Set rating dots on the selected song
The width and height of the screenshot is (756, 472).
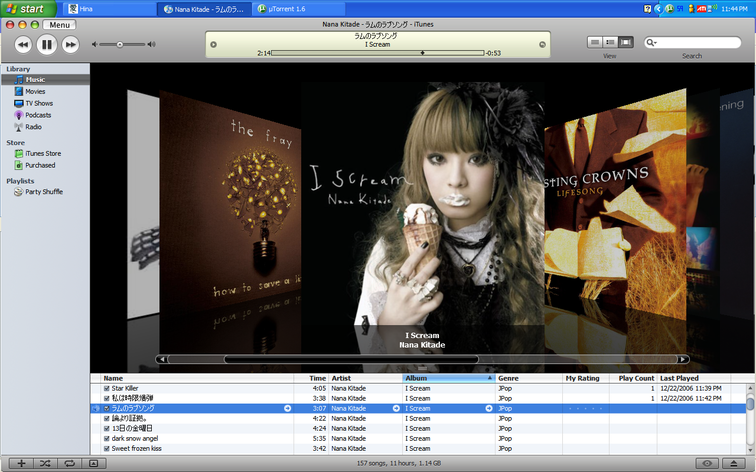click(x=585, y=408)
